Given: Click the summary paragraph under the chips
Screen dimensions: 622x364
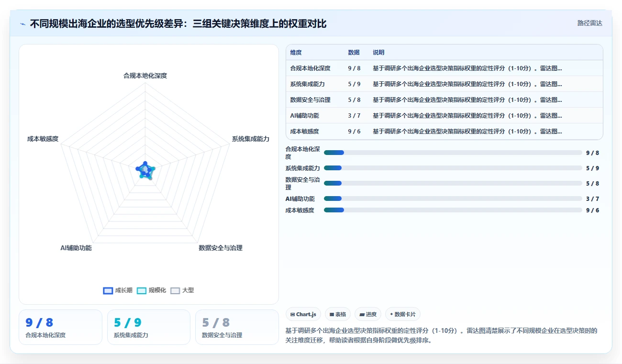Looking at the screenshot, I should coord(442,336).
